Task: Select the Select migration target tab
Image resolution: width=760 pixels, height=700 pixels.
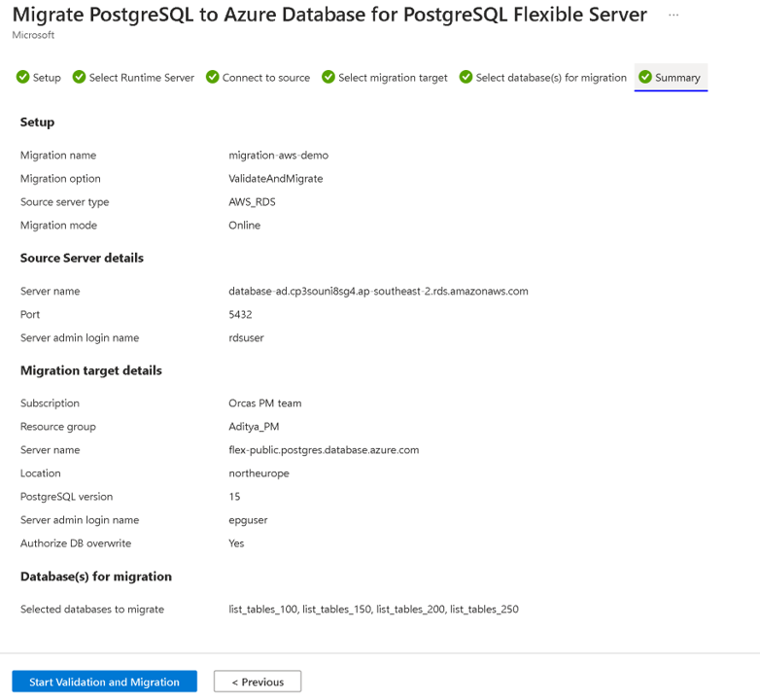Action: (x=385, y=78)
